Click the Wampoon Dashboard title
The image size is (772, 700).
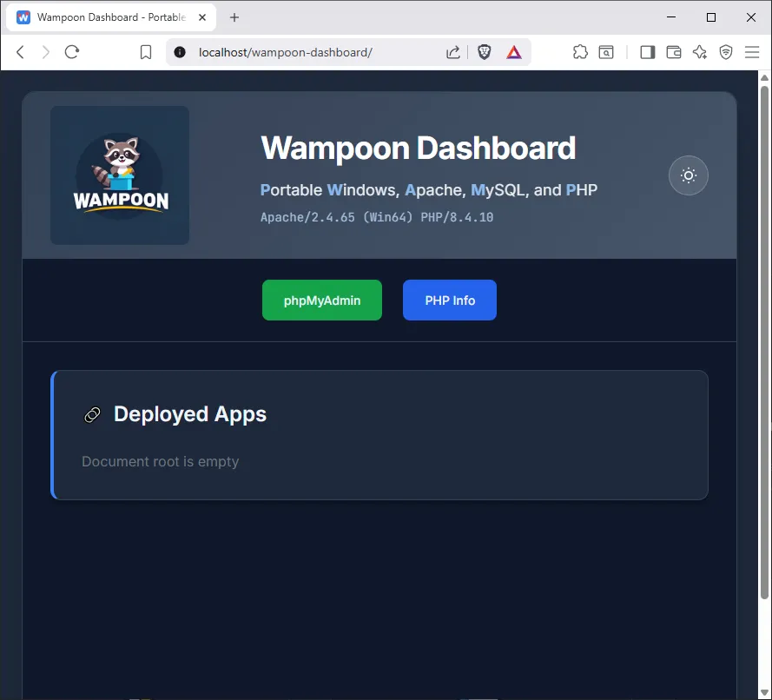pyautogui.click(x=418, y=148)
